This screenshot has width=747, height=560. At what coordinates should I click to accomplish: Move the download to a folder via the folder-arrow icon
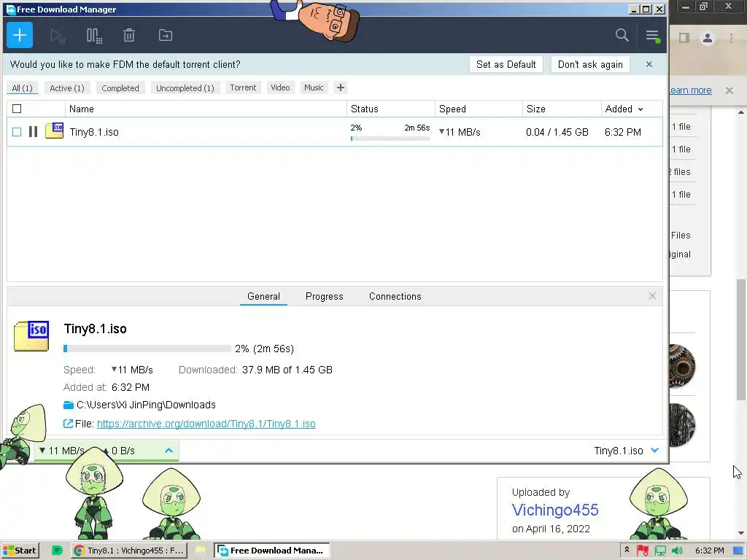[x=166, y=35]
